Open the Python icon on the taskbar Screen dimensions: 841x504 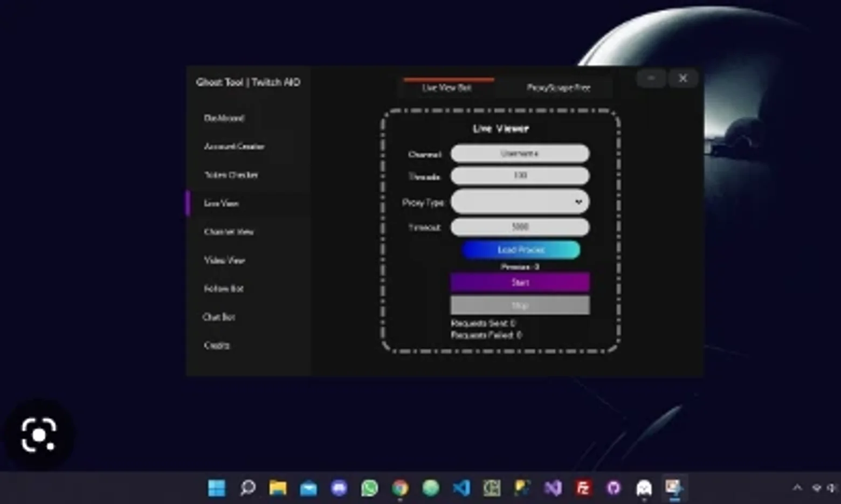(522, 488)
